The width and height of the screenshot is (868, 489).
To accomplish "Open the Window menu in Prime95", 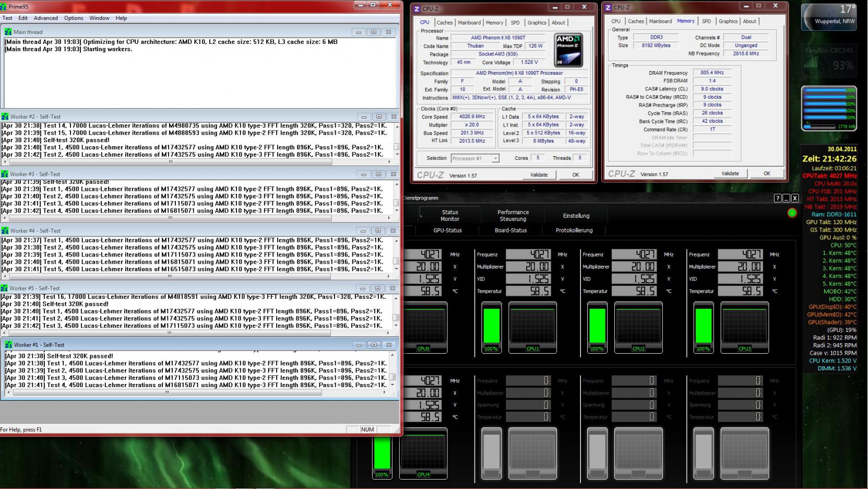I will [99, 18].
